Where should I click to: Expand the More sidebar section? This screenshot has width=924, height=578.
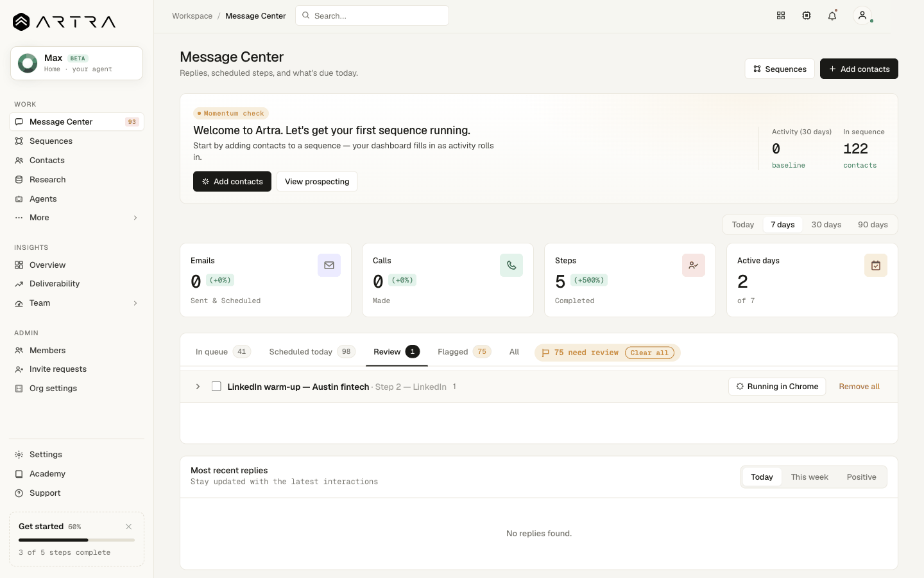[76, 218]
